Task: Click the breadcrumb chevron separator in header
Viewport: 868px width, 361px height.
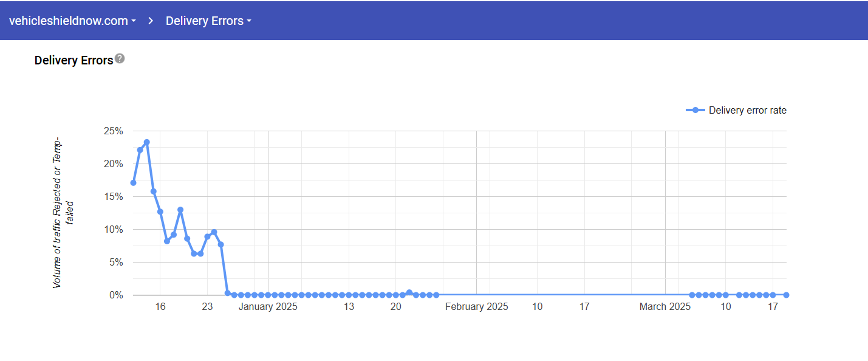Action: tap(151, 21)
